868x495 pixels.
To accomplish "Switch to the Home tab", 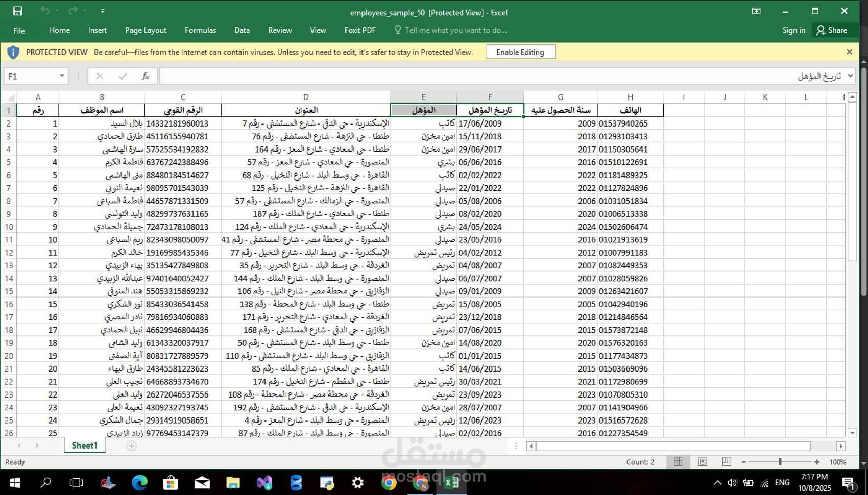I will (x=59, y=30).
